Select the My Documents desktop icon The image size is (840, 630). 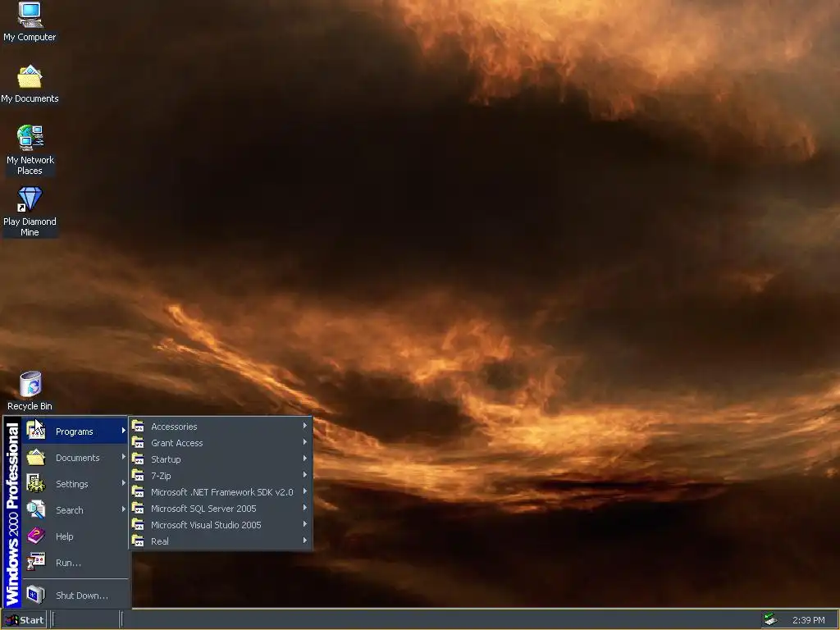tap(30, 76)
